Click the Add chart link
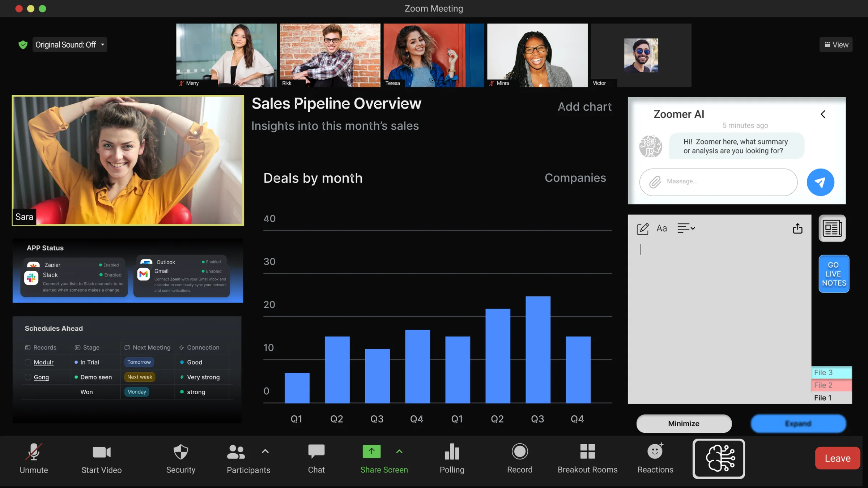Image resolution: width=868 pixels, height=488 pixels. pyautogui.click(x=584, y=107)
